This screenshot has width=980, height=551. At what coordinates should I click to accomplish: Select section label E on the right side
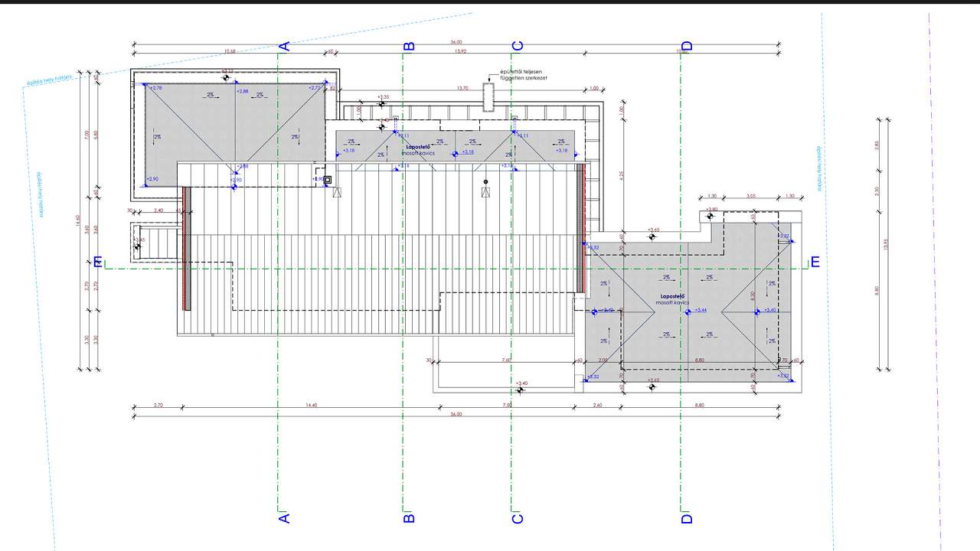click(815, 262)
